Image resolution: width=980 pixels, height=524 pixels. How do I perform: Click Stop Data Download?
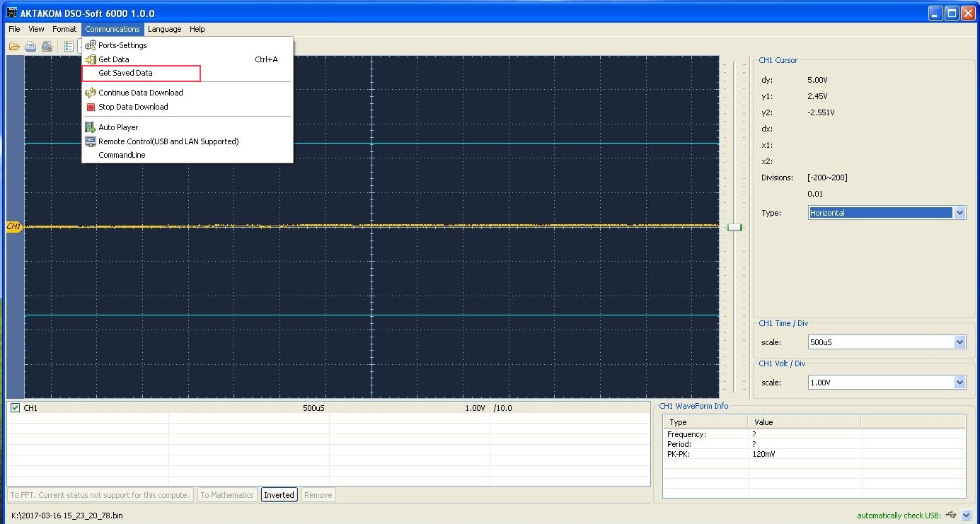[x=133, y=107]
